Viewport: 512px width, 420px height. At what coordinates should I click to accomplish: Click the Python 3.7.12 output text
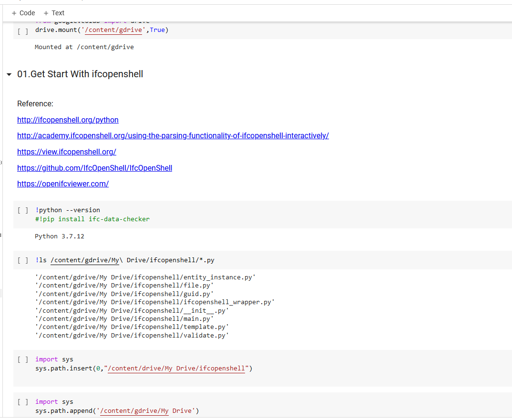pyautogui.click(x=60, y=236)
